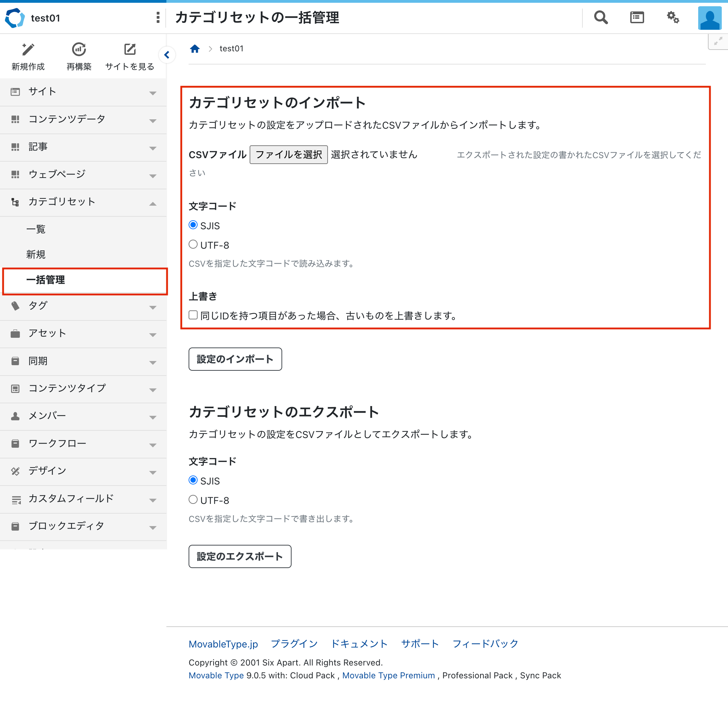Open 新規 under カテゴリセット
The width and height of the screenshot is (728, 704).
coord(36,255)
